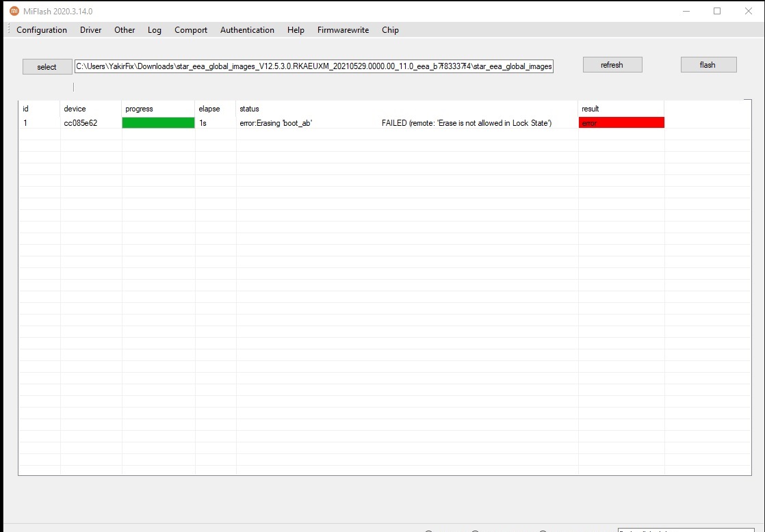Click the MiFlash logo in the title bar

[14, 11]
